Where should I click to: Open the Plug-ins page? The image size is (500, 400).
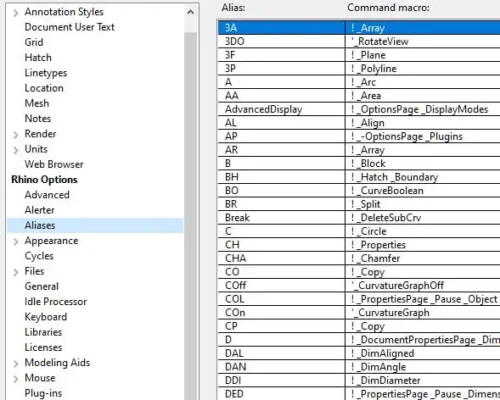tap(43, 393)
